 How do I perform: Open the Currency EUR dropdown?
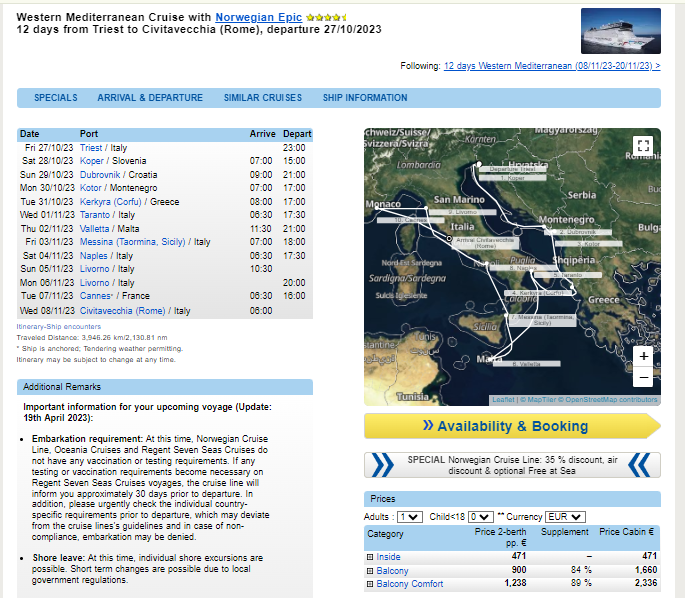[x=565, y=517]
